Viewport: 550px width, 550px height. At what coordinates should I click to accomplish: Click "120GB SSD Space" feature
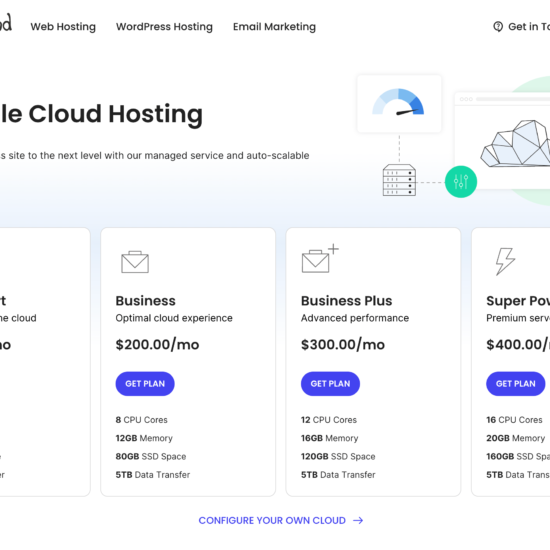(x=338, y=456)
